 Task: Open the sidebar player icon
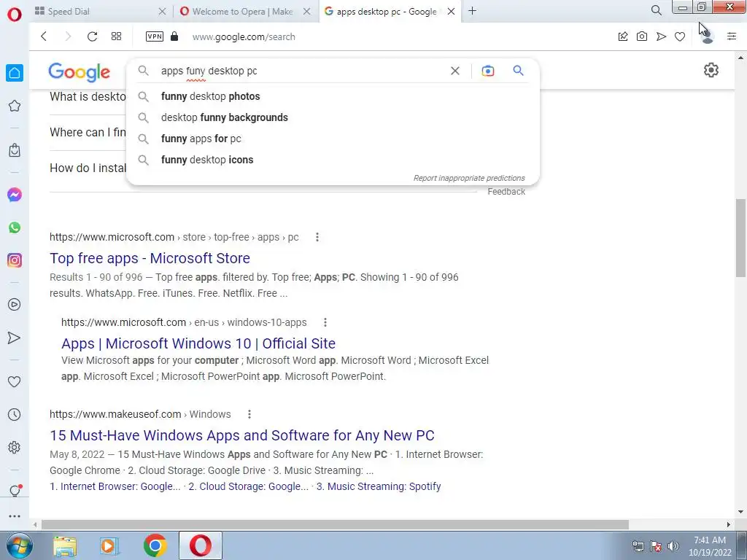pos(15,305)
